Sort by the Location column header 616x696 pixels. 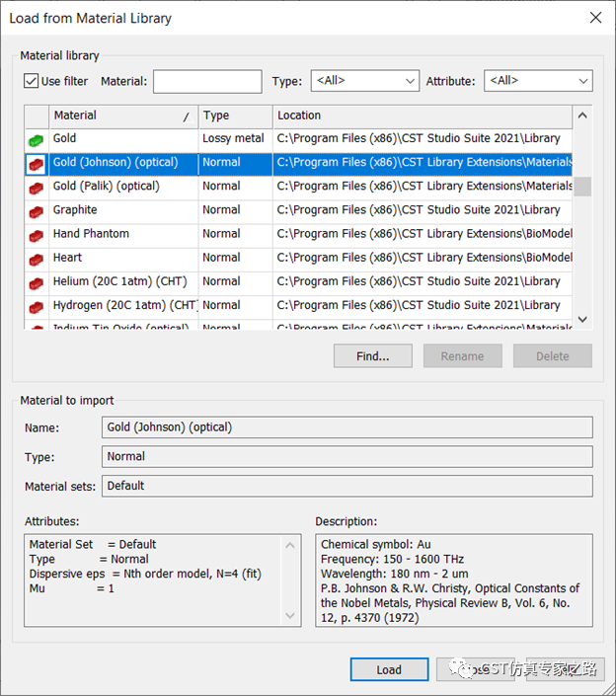[x=423, y=116]
